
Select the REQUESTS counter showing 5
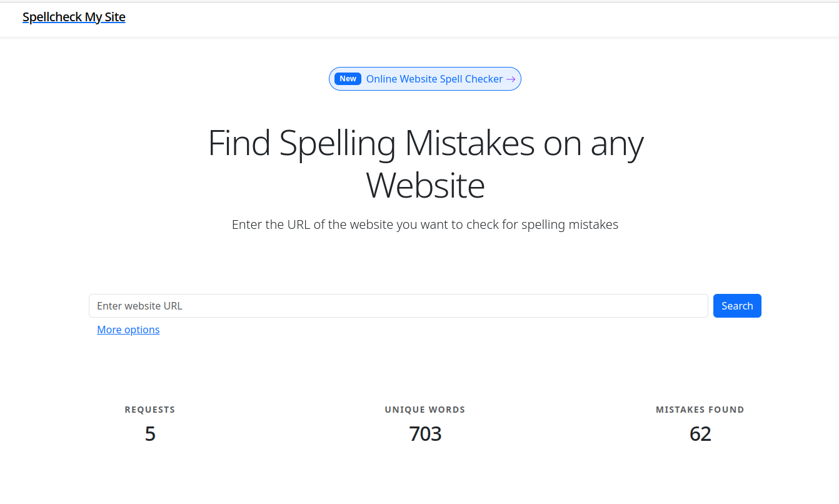coord(150,433)
